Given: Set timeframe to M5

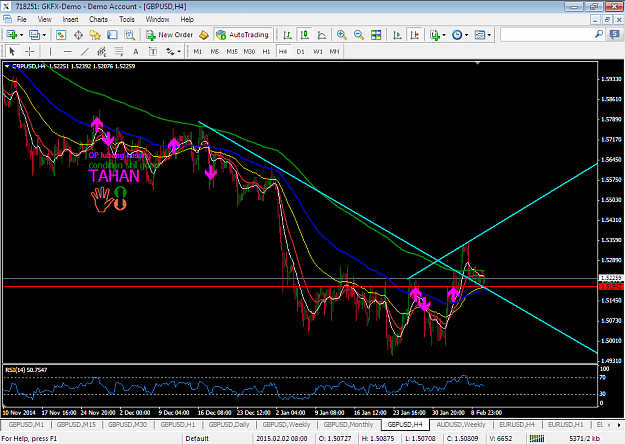Looking at the screenshot, I should pos(215,51).
